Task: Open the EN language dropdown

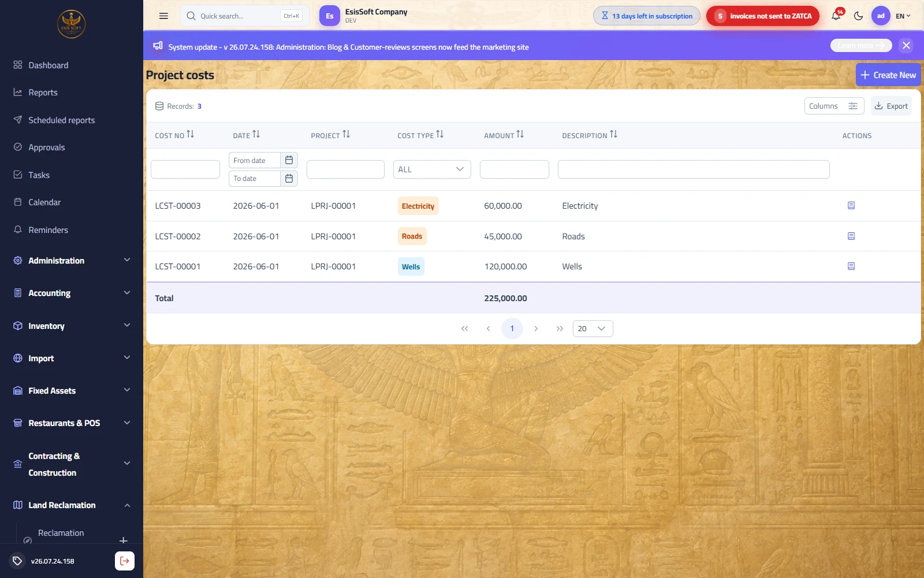Action: pos(903,16)
